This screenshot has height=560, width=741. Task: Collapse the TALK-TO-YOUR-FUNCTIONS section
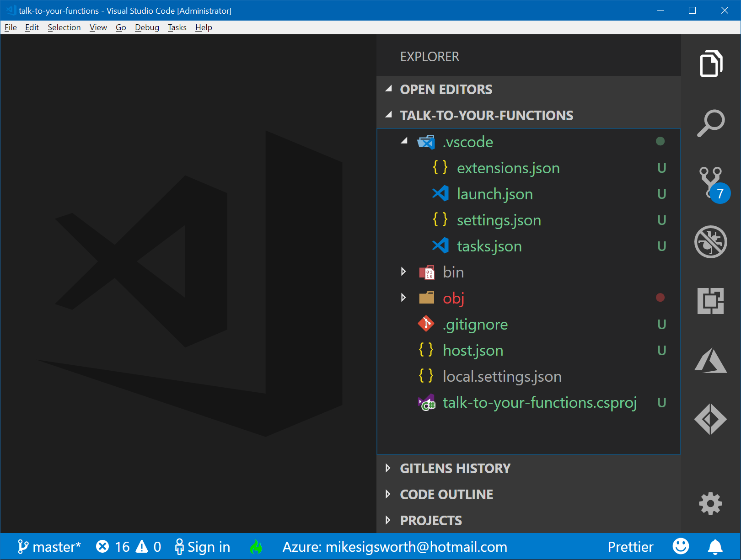389,115
